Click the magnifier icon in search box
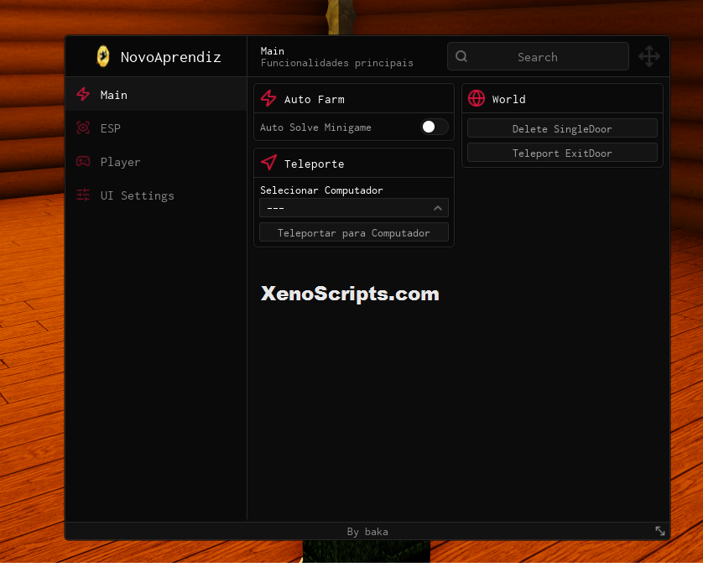 461,56
